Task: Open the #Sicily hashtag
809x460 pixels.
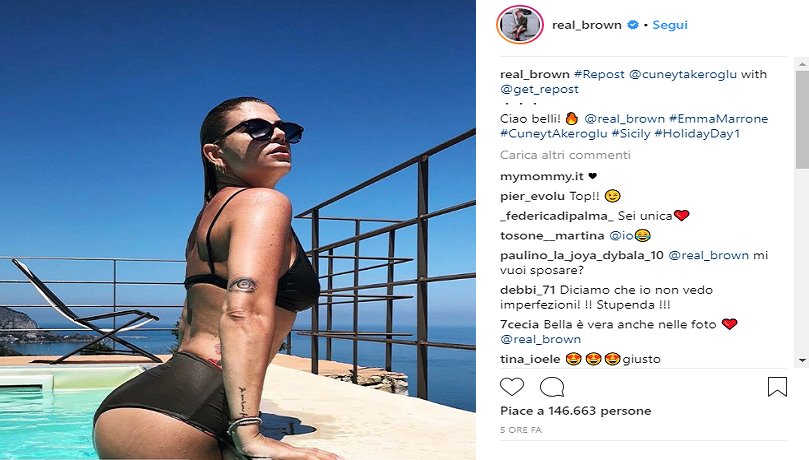Action: click(630, 134)
